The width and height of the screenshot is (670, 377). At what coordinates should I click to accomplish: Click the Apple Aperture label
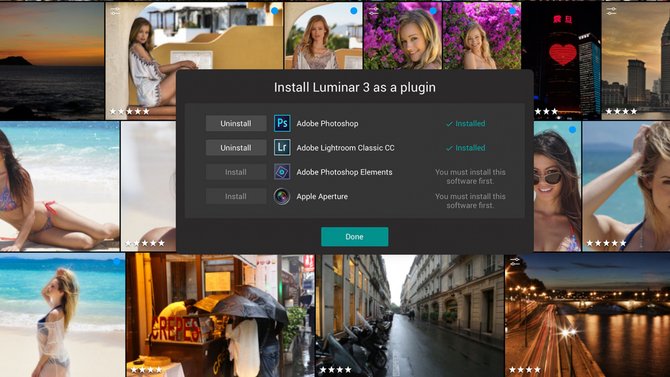click(x=322, y=197)
